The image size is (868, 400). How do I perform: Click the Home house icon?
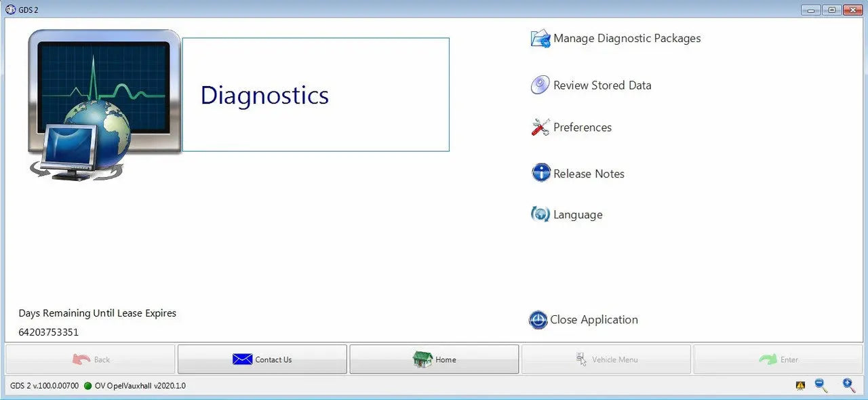[x=424, y=359]
